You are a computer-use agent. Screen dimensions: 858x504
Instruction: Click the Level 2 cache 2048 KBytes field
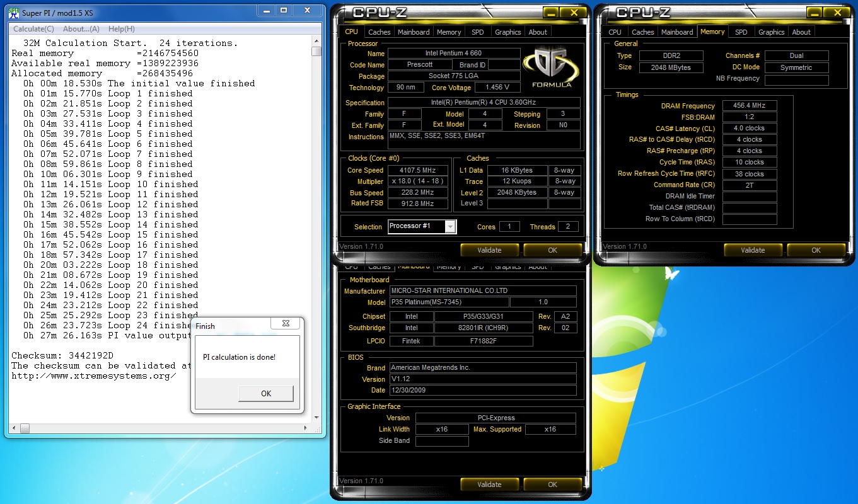(x=517, y=193)
